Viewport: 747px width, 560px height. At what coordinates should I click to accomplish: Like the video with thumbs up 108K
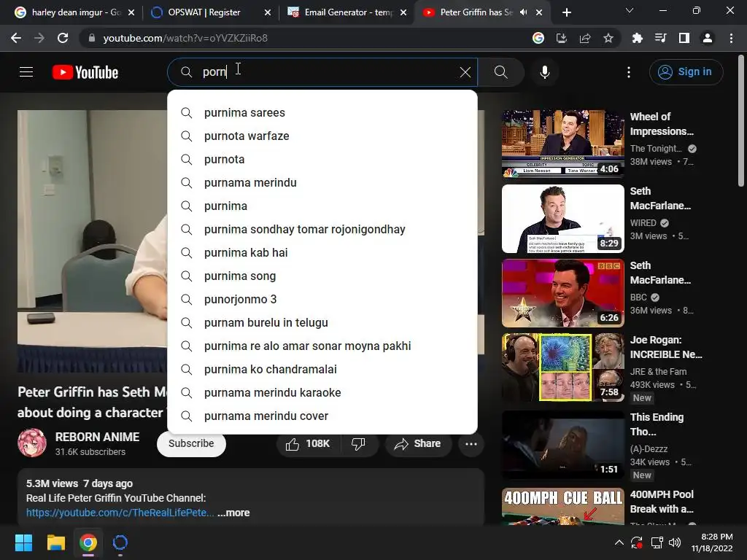[x=307, y=444]
